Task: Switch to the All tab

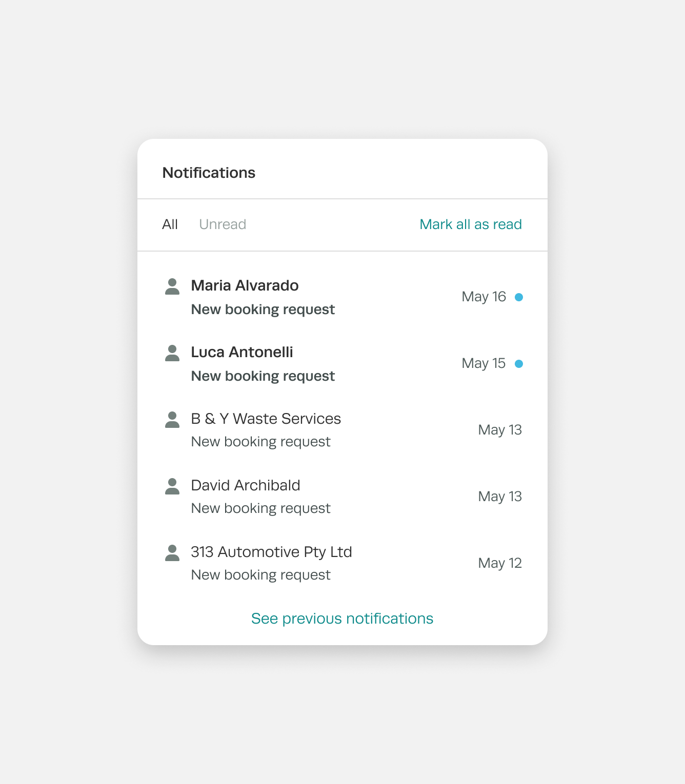Action: tap(170, 224)
